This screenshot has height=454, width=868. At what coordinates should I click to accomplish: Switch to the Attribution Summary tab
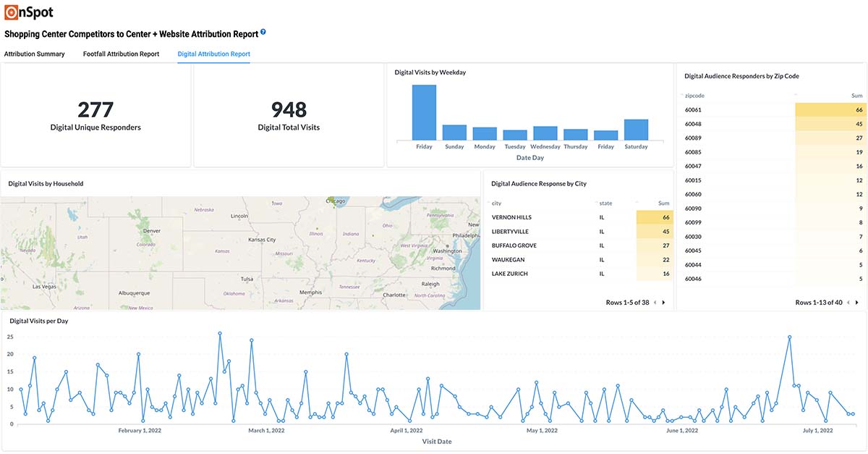pyautogui.click(x=34, y=54)
